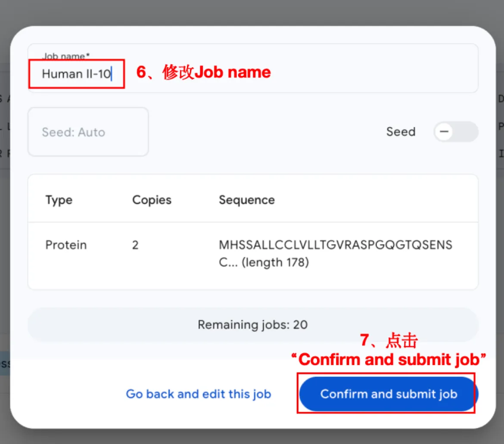504x444 pixels.
Task: Click the Remaining jobs: 20 bar
Action: pyautogui.click(x=252, y=324)
